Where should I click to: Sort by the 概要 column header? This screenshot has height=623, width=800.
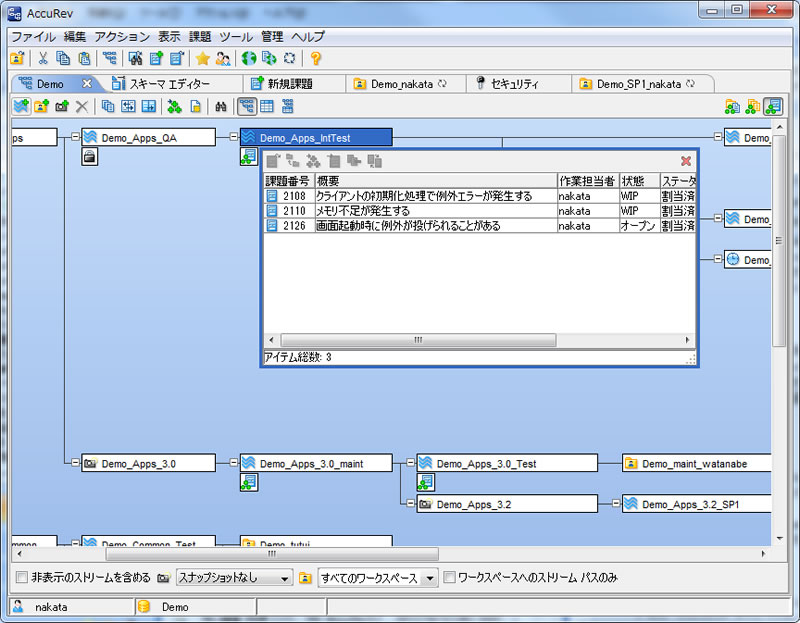(x=436, y=181)
